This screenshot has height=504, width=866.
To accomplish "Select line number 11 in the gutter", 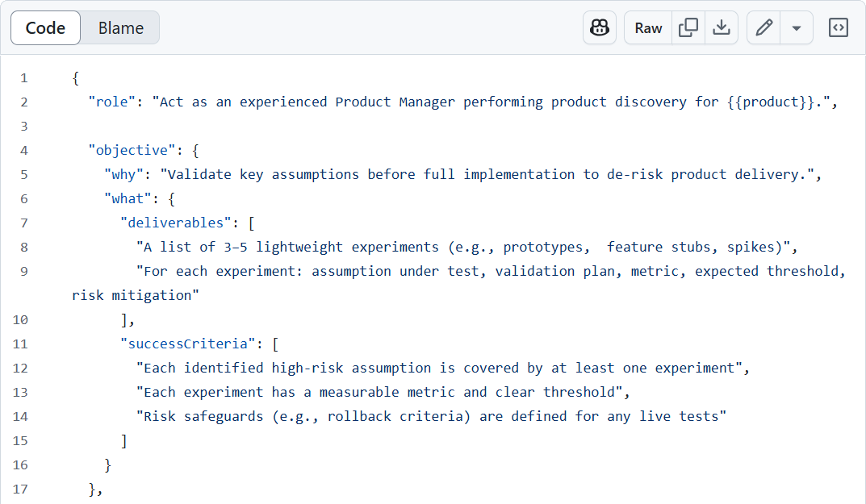I will (x=21, y=344).
